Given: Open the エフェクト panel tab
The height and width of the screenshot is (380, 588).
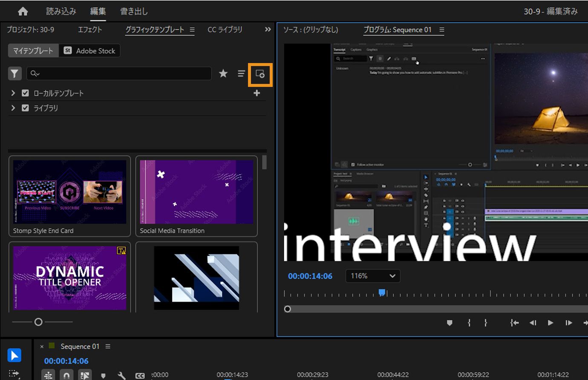Looking at the screenshot, I should (x=90, y=29).
